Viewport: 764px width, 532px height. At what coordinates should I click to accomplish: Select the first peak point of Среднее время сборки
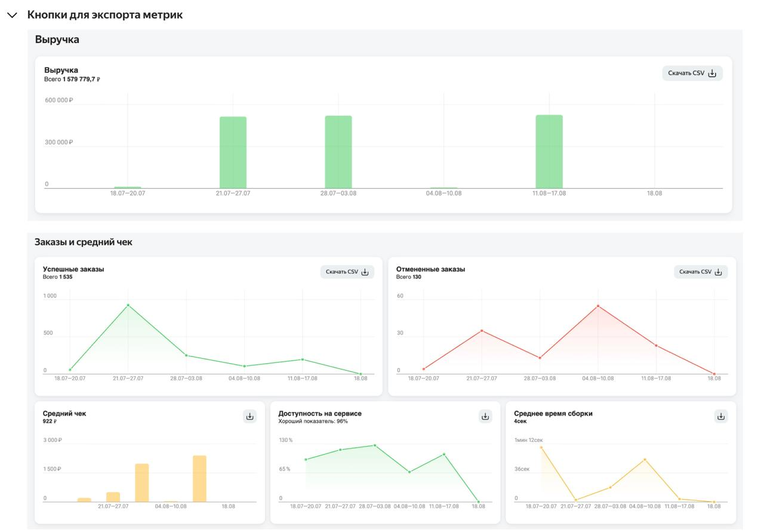pos(541,447)
